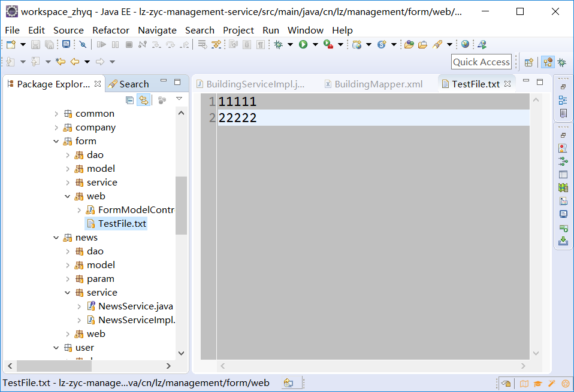Image resolution: width=574 pixels, height=392 pixels.
Task: Click the Suspend debug icon
Action: click(x=115, y=45)
